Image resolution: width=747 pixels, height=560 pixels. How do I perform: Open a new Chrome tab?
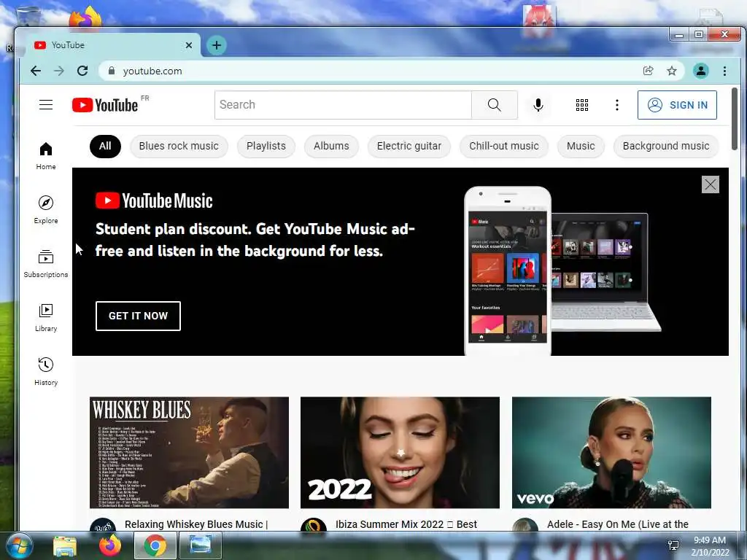(217, 45)
